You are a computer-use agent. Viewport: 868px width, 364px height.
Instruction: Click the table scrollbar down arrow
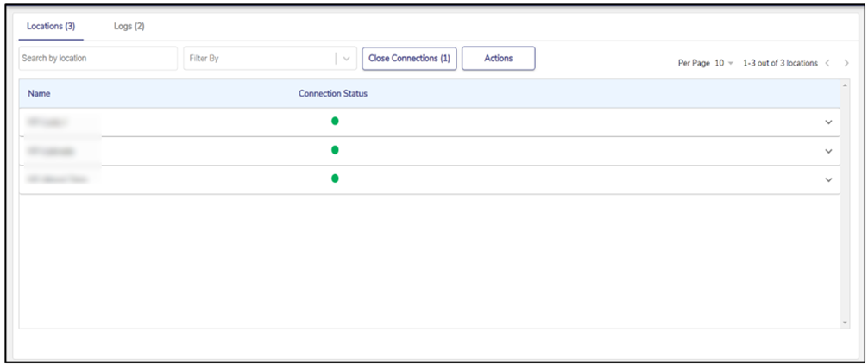[x=845, y=323]
